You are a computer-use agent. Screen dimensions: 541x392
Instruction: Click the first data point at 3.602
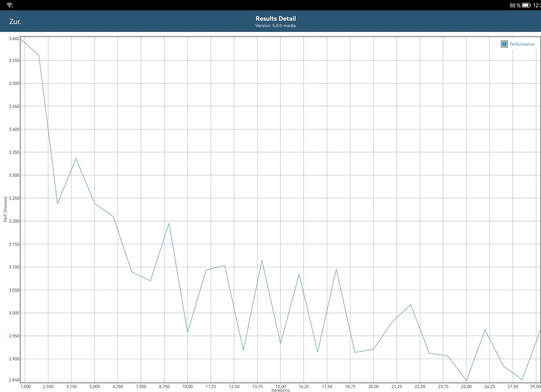(21, 39)
